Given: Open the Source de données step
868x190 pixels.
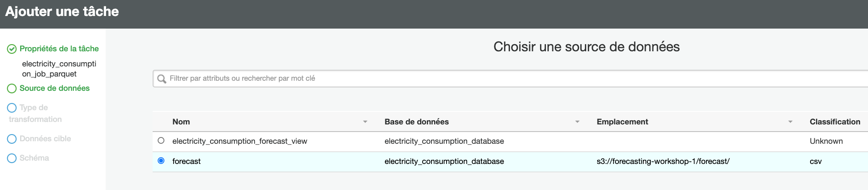Looking at the screenshot, I should tap(55, 88).
